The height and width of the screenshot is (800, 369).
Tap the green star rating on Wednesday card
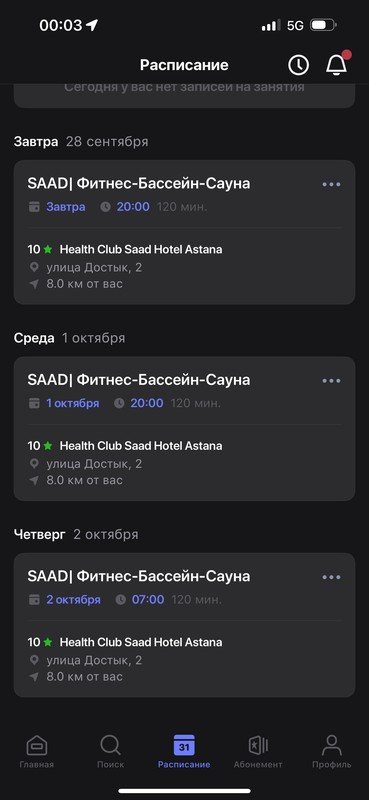[x=48, y=445]
